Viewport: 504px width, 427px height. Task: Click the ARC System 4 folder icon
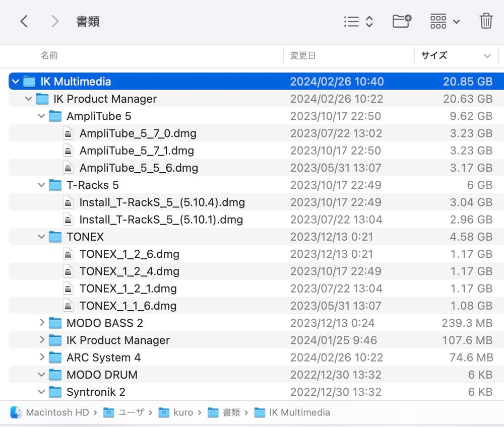click(55, 358)
